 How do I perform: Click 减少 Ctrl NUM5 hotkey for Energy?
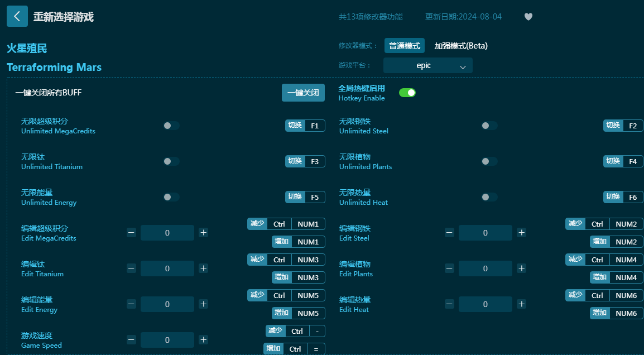click(286, 295)
